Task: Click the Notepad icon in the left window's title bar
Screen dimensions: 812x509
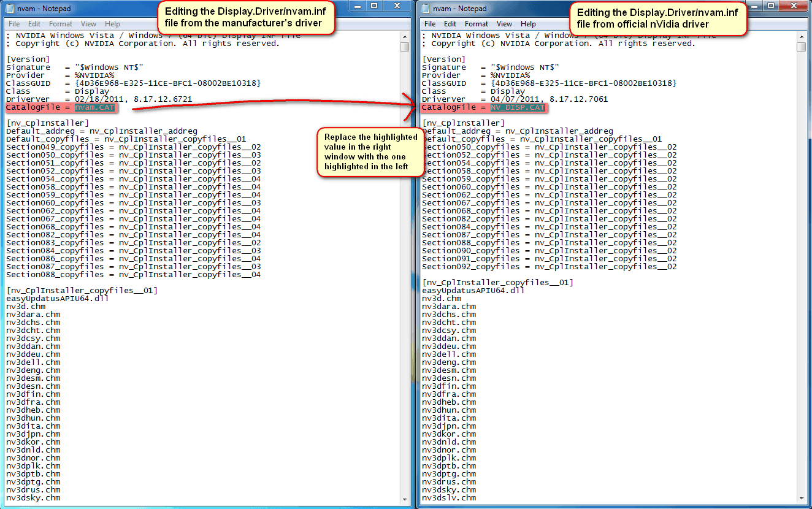Action: point(10,9)
